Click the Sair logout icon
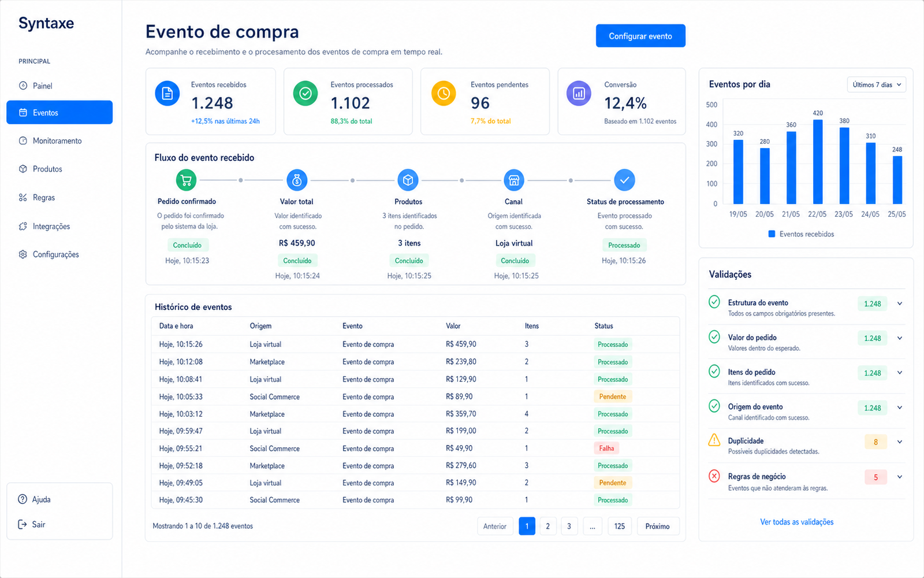 23,524
